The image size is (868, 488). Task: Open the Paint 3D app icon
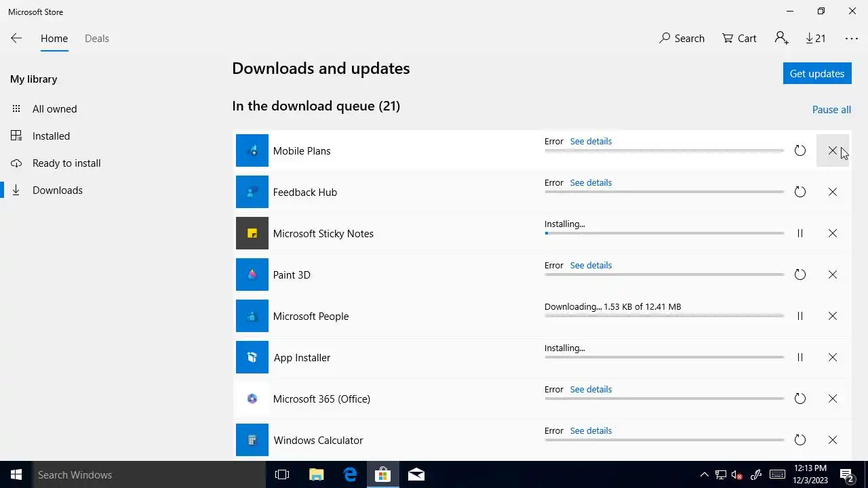[x=252, y=274]
